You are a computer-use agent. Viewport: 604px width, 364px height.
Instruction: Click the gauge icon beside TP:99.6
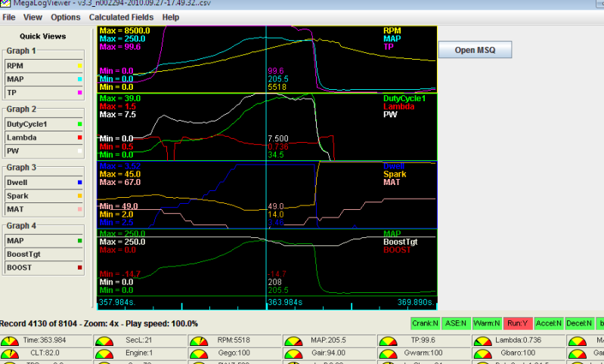tap(387, 341)
